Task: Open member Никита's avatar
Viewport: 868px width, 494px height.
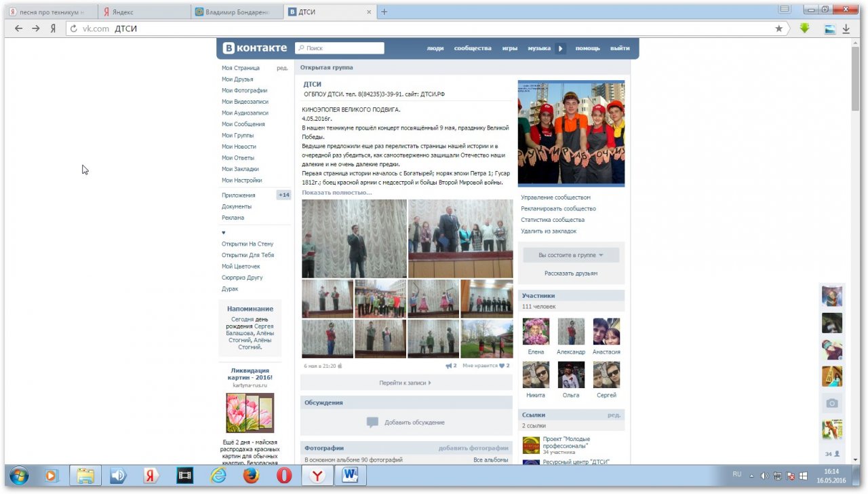Action: click(536, 375)
